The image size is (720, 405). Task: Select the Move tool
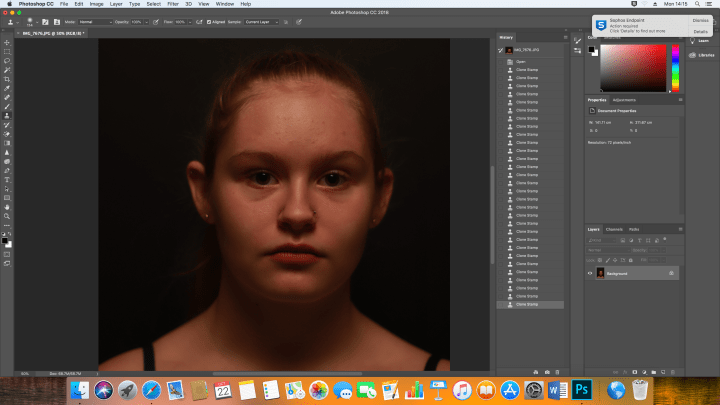click(7, 43)
